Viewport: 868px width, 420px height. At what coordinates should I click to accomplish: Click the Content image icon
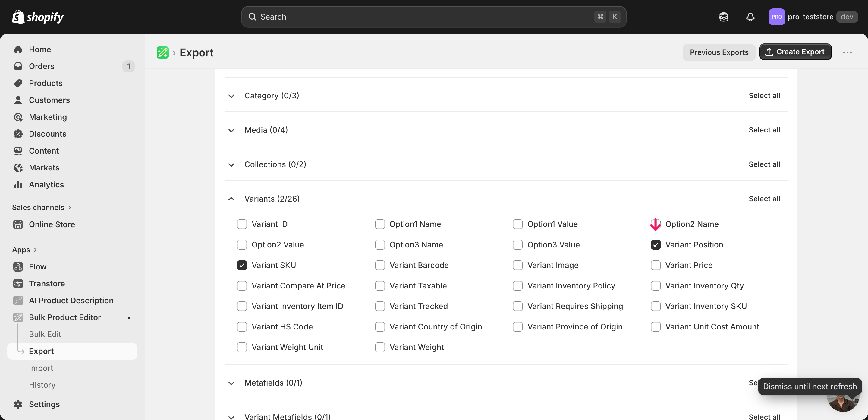(18, 151)
